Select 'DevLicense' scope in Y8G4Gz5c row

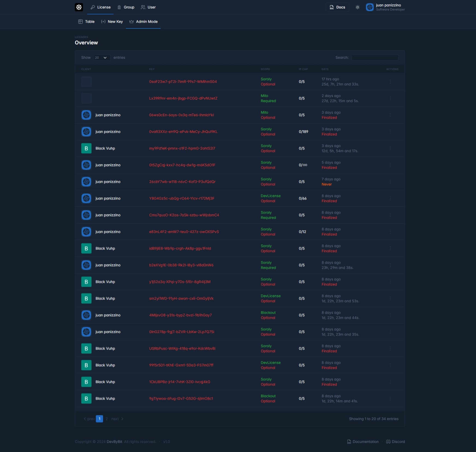tap(270, 196)
